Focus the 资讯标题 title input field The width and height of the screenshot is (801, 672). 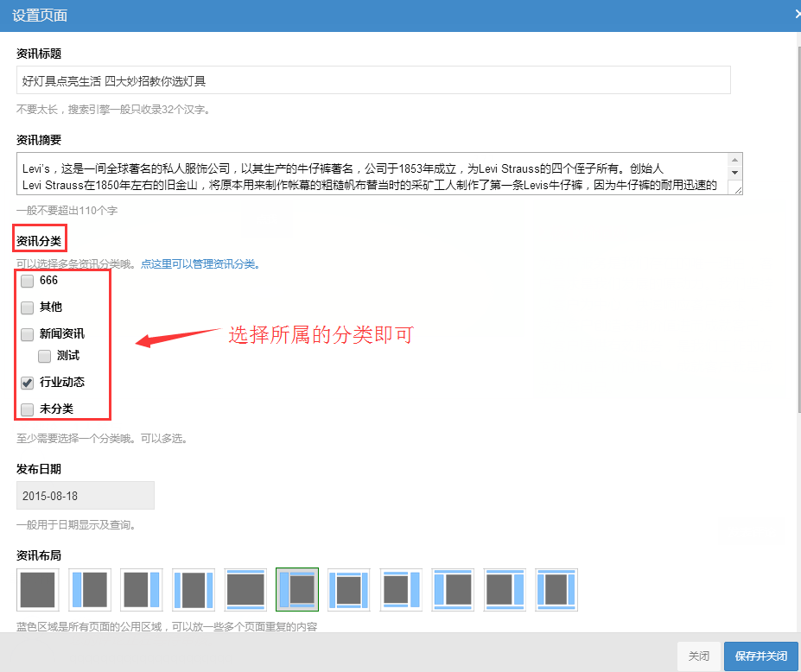tap(373, 80)
